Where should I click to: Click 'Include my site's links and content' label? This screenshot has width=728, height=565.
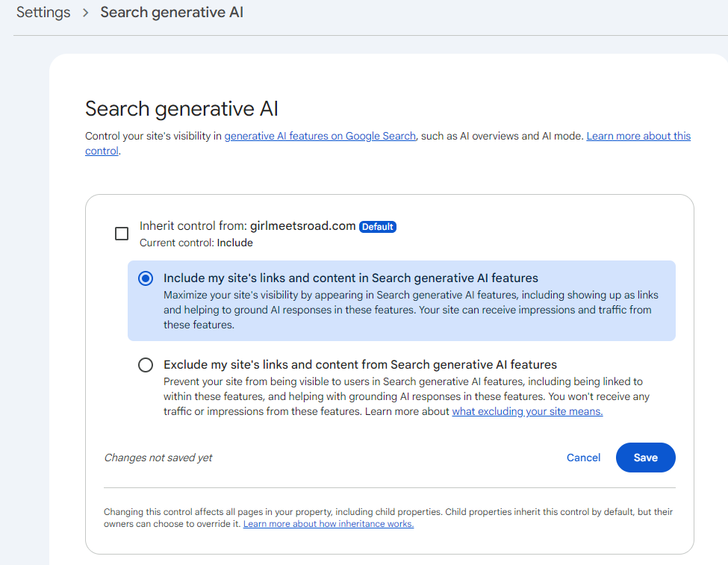point(350,278)
